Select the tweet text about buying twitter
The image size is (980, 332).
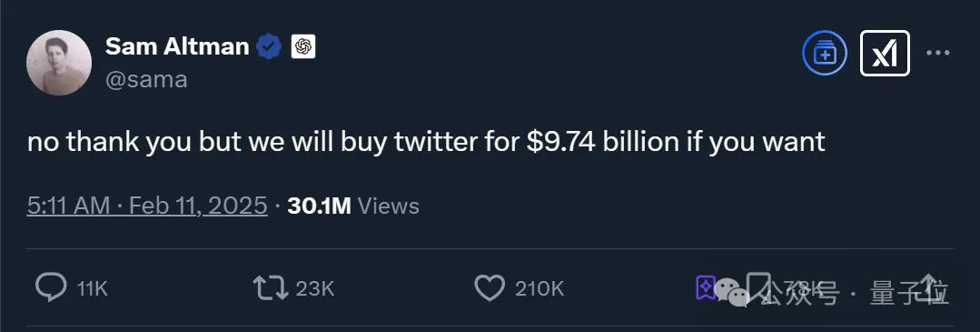coord(426,143)
